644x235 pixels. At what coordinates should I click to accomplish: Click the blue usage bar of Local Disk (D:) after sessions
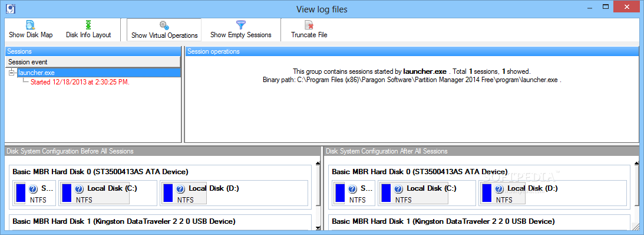point(487,193)
